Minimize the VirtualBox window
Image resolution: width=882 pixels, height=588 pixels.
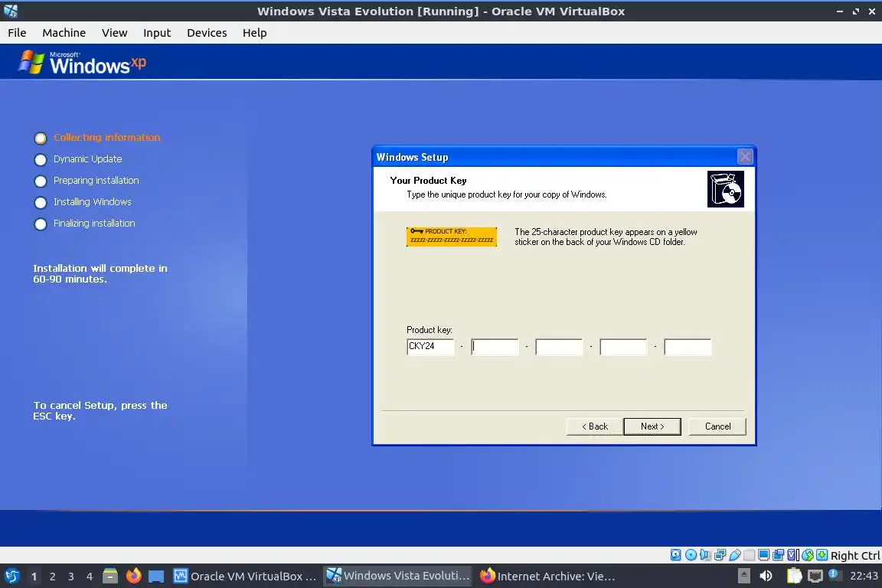pos(840,11)
